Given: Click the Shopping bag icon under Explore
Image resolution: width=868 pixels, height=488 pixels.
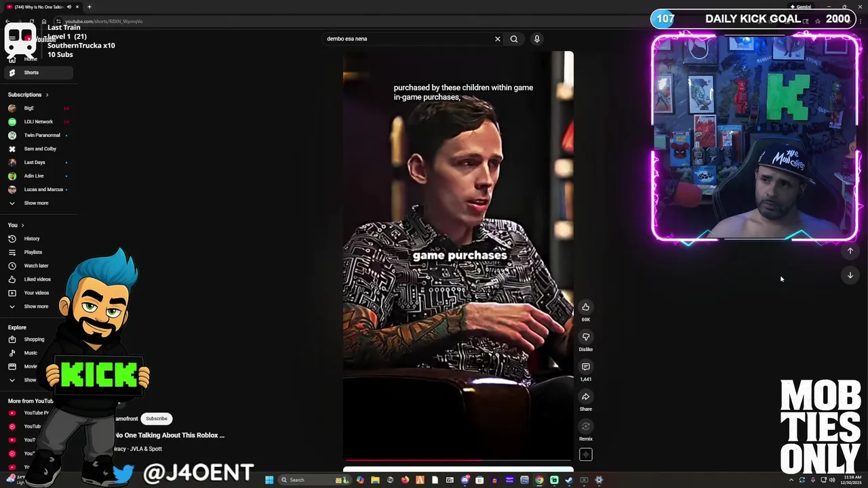Looking at the screenshot, I should click(x=12, y=339).
